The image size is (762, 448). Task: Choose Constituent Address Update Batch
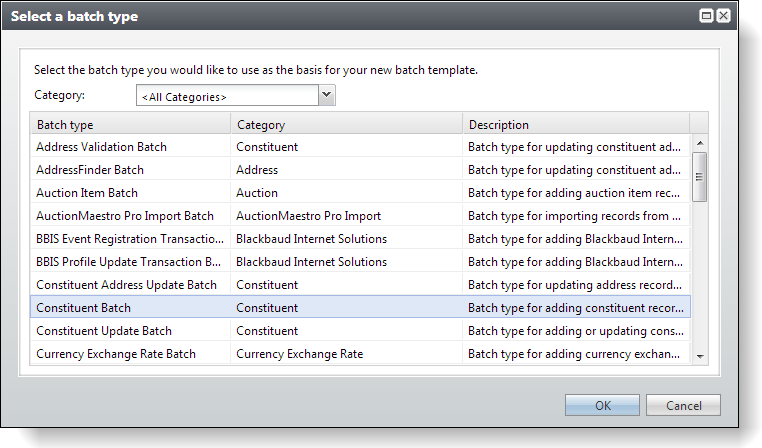360,284
